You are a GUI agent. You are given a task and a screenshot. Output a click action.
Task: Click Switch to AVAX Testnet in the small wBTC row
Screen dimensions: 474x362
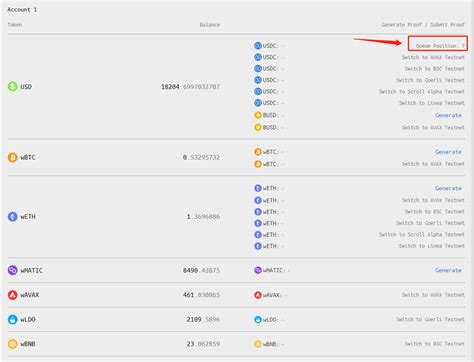click(x=433, y=164)
